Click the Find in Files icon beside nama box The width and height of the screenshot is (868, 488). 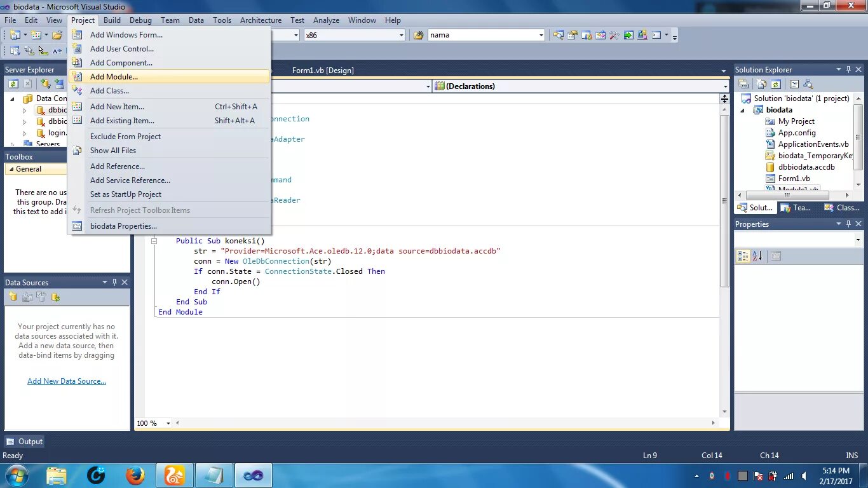[418, 35]
